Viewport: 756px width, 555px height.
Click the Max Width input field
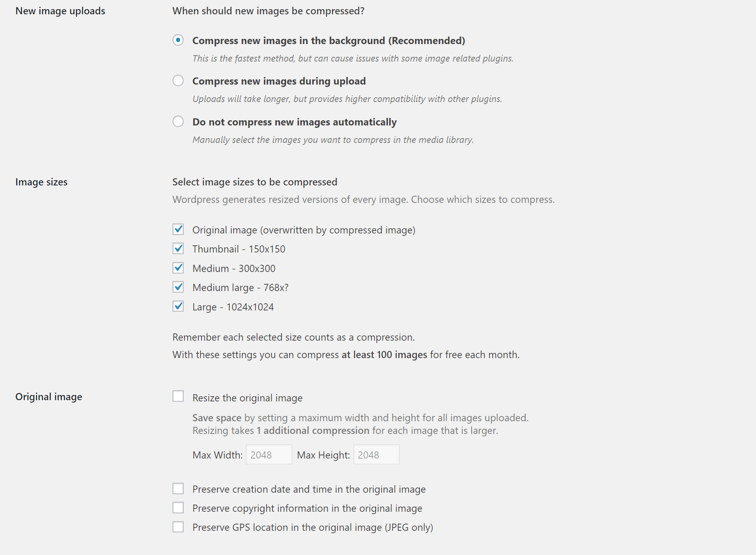tap(269, 455)
